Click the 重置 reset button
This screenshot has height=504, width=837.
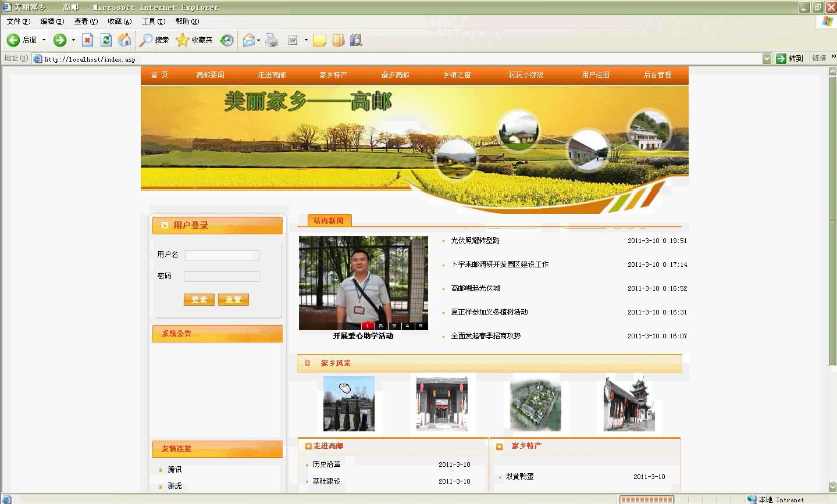[233, 299]
